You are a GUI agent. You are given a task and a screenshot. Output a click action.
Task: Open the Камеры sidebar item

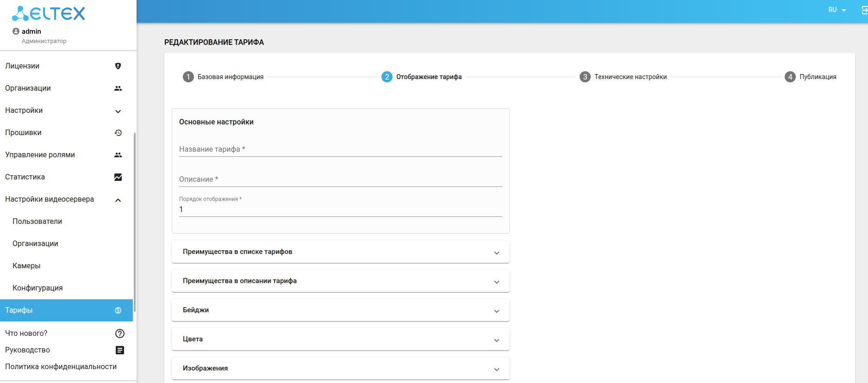point(26,266)
